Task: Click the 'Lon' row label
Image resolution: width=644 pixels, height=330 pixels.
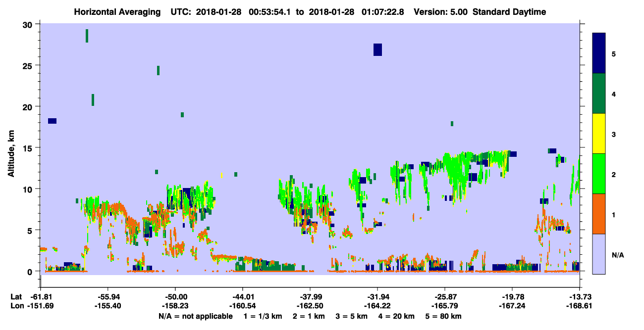Action: coord(16,306)
